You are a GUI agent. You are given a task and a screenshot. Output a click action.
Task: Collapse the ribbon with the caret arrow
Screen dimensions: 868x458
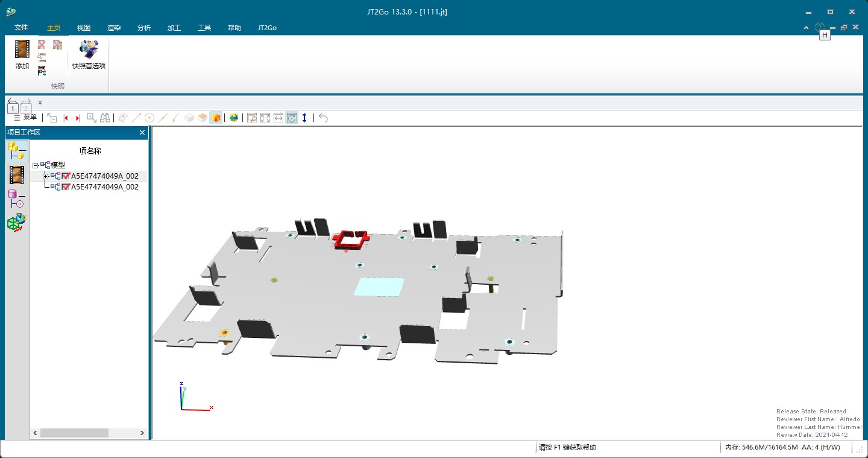point(807,28)
